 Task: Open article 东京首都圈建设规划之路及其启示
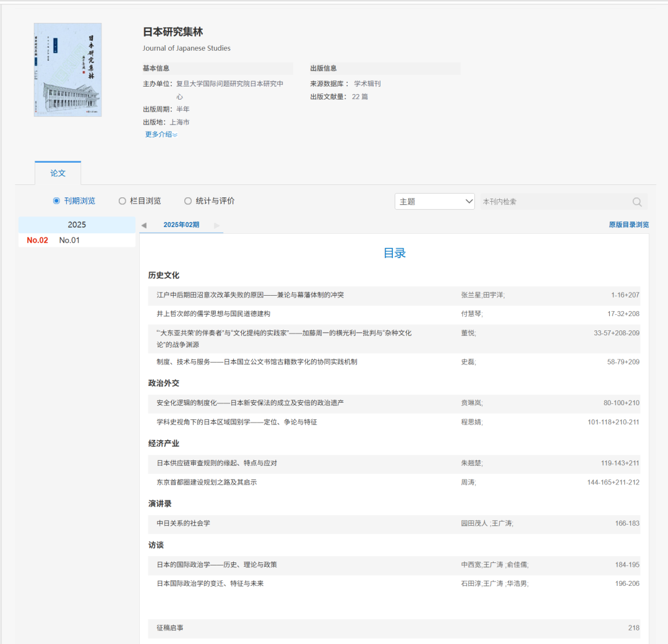tap(207, 482)
